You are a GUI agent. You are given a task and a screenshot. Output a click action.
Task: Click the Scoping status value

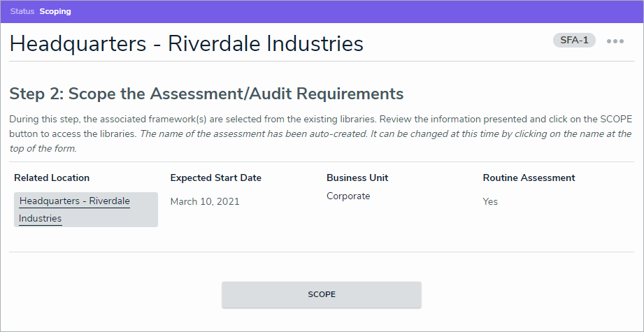pyautogui.click(x=55, y=12)
